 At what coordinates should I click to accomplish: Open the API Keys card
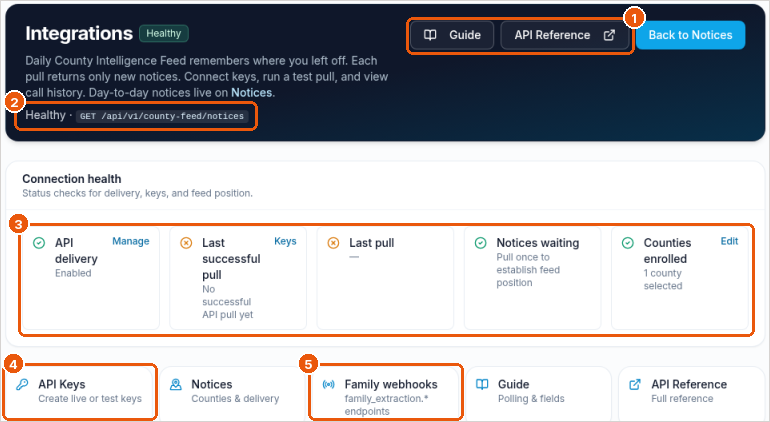(x=80, y=393)
